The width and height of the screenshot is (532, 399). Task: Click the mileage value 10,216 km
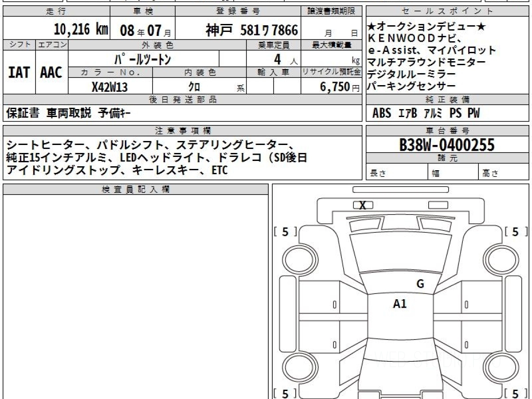click(81, 30)
